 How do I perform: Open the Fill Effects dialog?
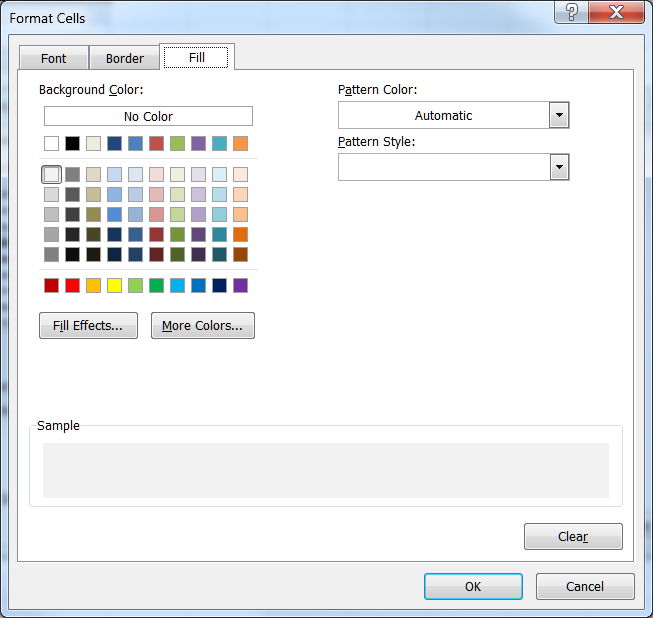pos(88,325)
